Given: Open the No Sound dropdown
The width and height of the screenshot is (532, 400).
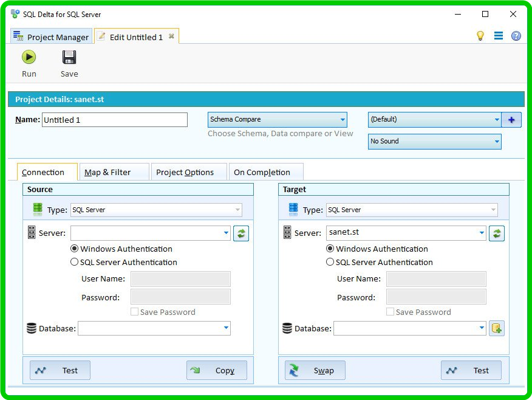Looking at the screenshot, I should point(434,141).
